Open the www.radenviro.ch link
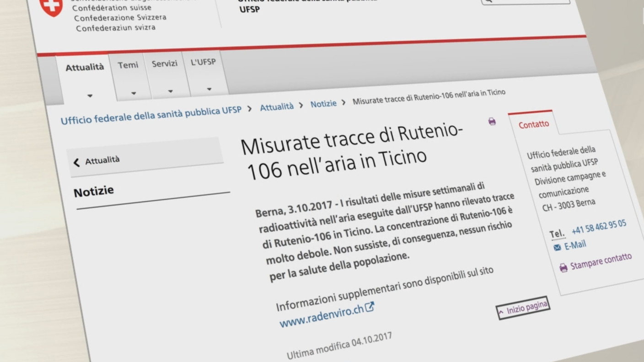Image resolution: width=644 pixels, height=362 pixels. pyautogui.click(x=322, y=315)
